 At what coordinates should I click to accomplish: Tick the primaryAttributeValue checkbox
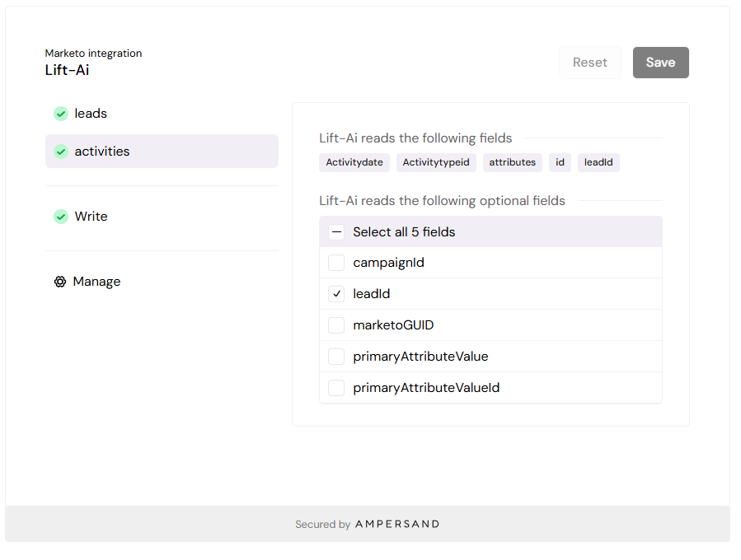tap(336, 357)
